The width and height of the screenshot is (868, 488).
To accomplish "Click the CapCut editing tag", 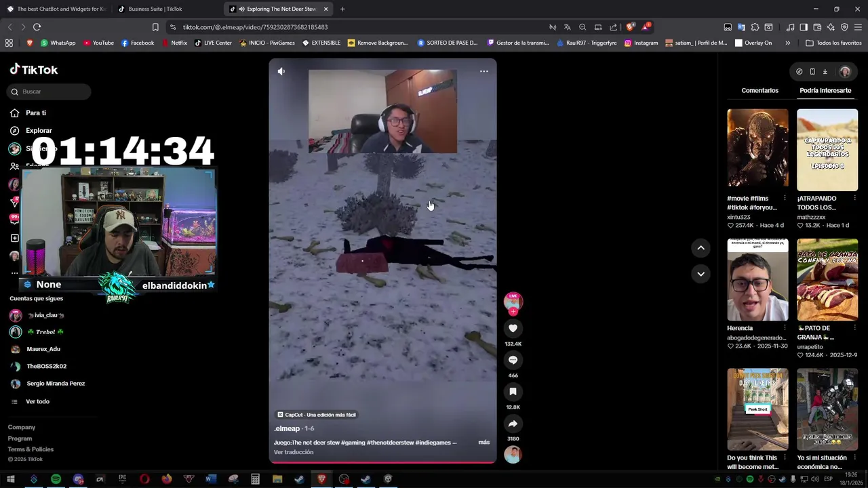I will [316, 415].
